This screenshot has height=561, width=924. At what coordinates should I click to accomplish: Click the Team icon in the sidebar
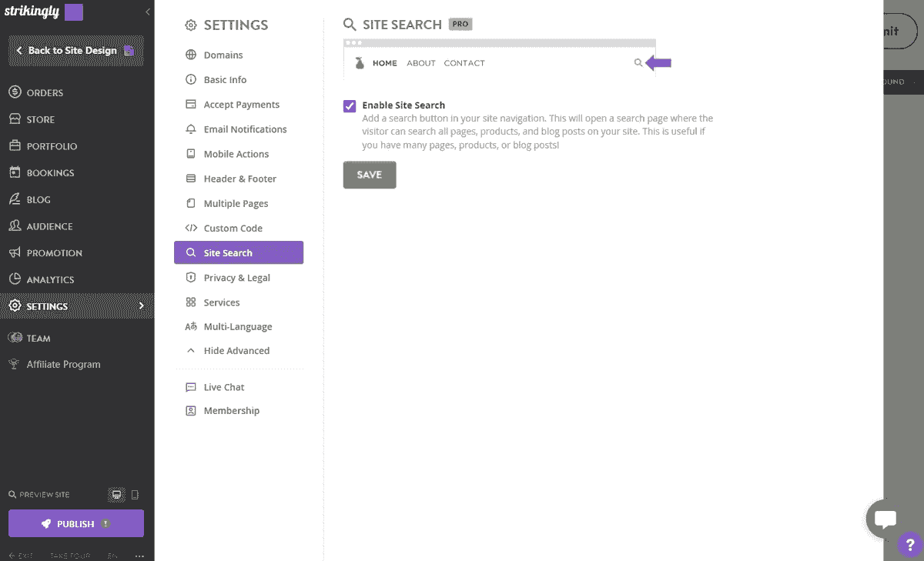tap(14, 338)
